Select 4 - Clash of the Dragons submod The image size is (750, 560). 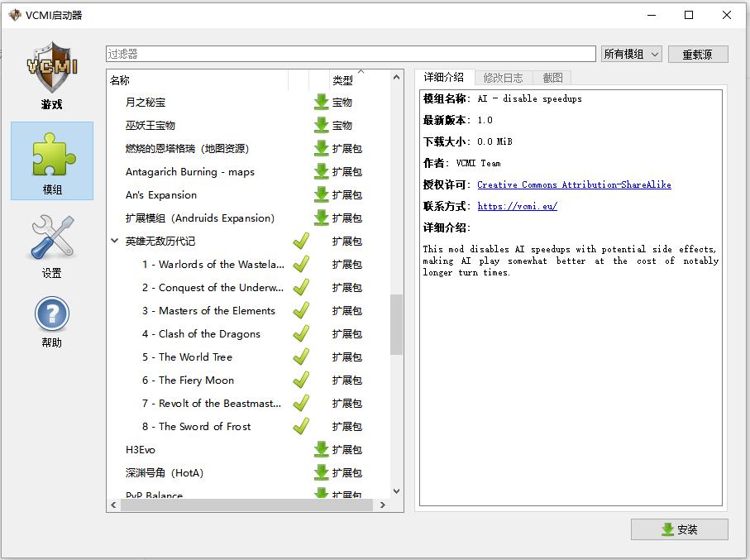pos(249,333)
